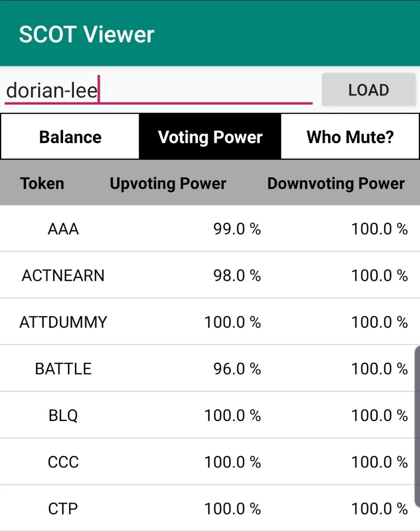420x531 pixels.
Task: Tap the SCOT Viewer app title
Action: [x=86, y=34]
